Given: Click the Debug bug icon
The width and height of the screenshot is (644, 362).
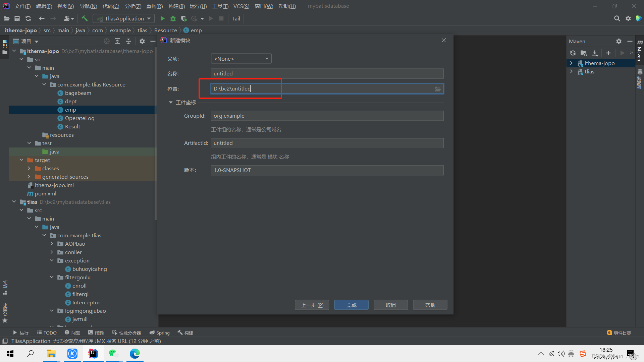Looking at the screenshot, I should pos(173,19).
